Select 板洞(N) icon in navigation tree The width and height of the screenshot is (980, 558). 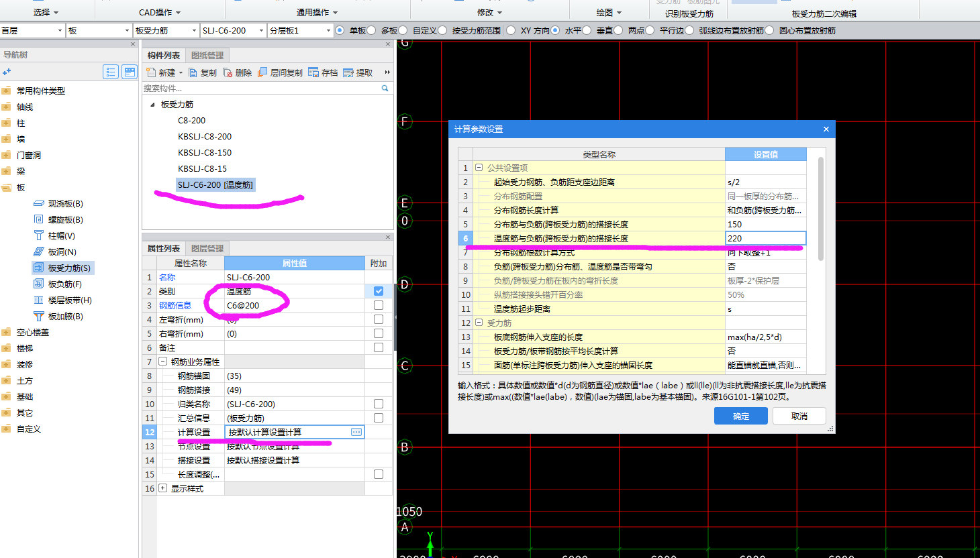pos(38,252)
